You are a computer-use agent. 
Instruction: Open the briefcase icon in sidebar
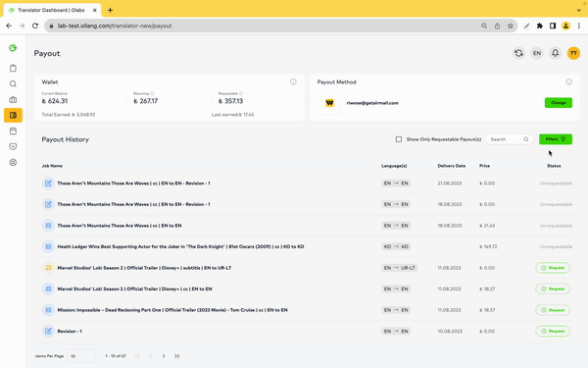[13, 99]
